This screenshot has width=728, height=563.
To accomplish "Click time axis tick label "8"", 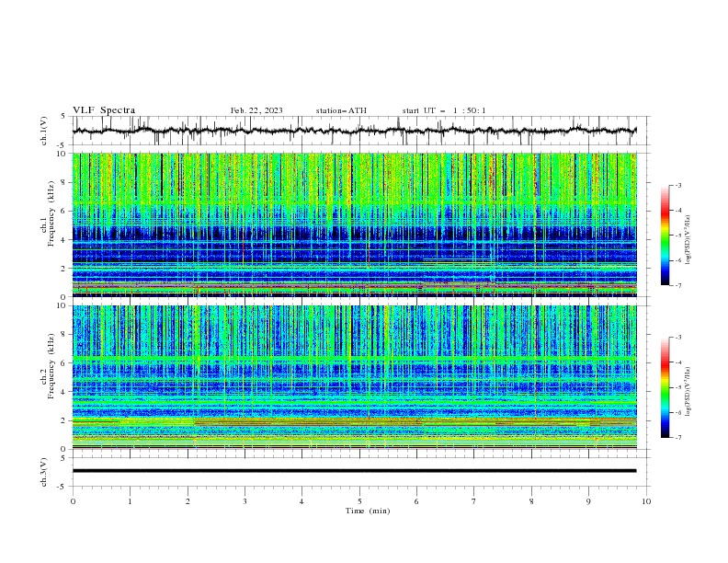I will point(531,501).
